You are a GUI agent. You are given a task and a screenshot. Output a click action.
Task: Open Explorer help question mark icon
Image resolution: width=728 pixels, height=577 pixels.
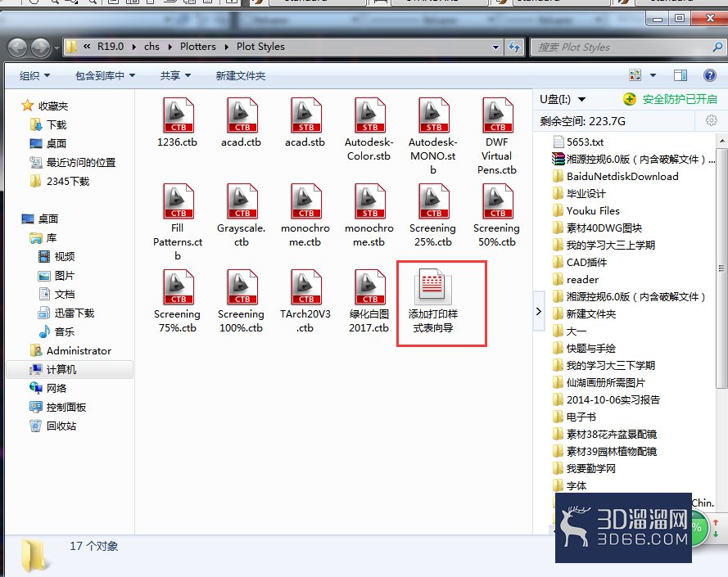710,75
